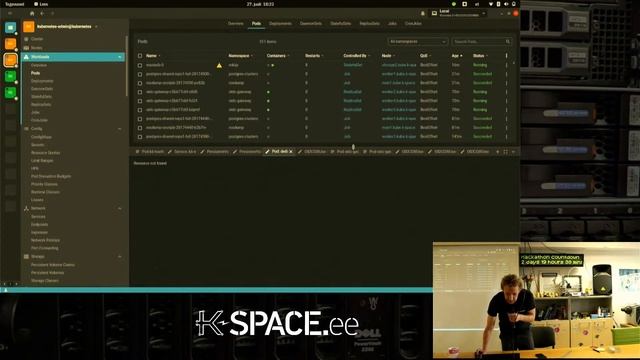Switch to the ReplicaSets tab
Screen dimensions: 640x360
point(370,24)
